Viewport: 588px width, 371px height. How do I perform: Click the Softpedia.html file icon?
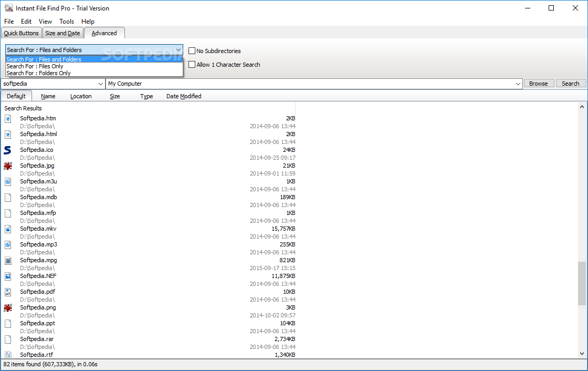(x=8, y=135)
